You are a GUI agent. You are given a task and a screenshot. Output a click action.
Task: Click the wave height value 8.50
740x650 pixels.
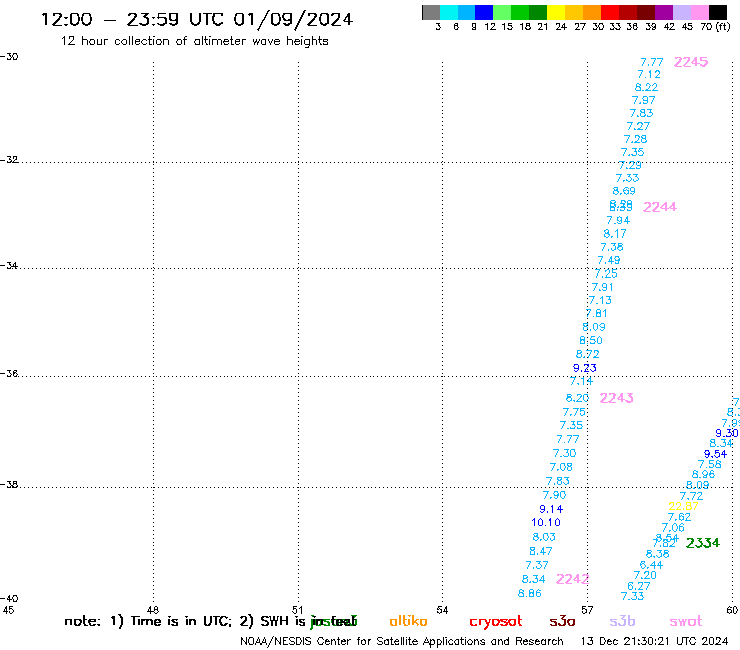coord(591,340)
